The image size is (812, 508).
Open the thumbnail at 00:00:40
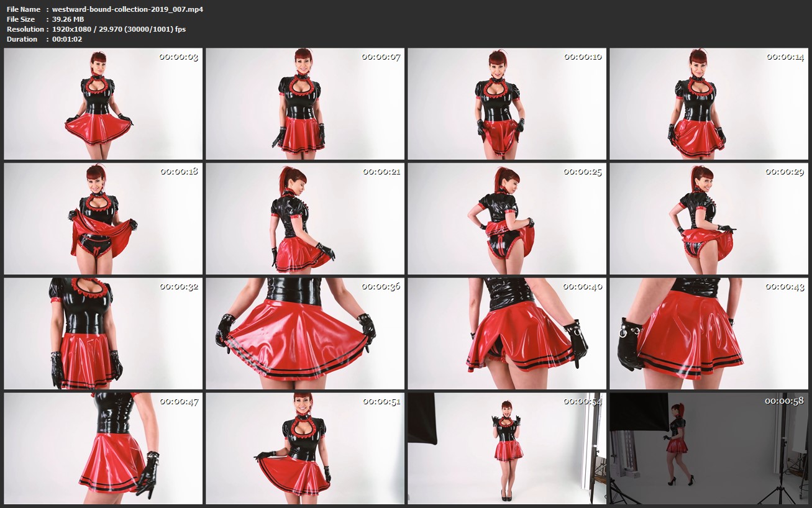point(507,333)
